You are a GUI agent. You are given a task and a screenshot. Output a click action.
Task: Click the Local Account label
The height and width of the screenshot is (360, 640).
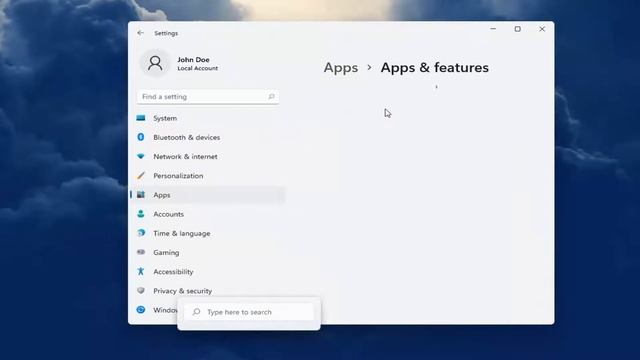198,68
